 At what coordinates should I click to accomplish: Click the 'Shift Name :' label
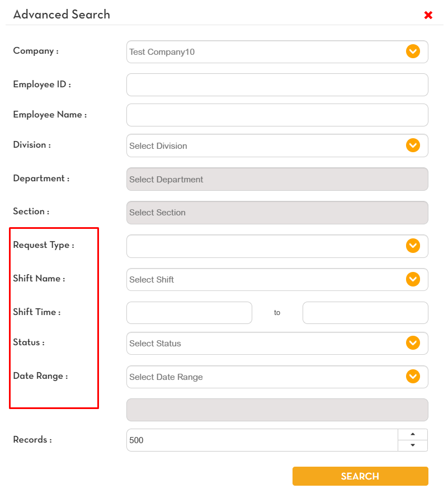(39, 279)
